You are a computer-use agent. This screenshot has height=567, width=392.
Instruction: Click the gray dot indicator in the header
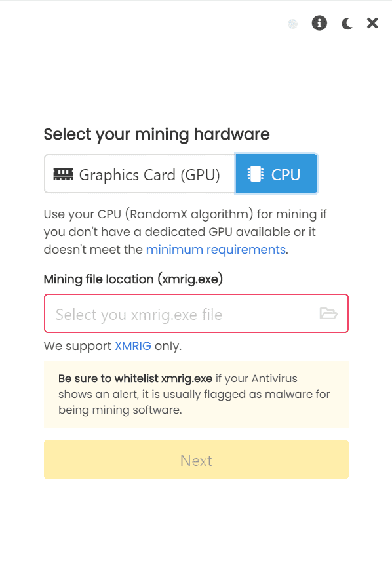[x=292, y=23]
